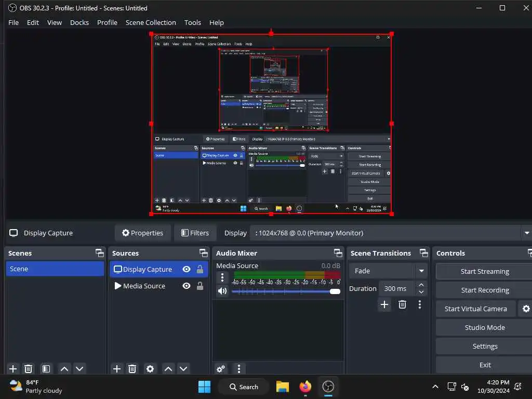Image resolution: width=532 pixels, height=399 pixels.
Task: Add a scene transition with plus
Action: [384, 304]
